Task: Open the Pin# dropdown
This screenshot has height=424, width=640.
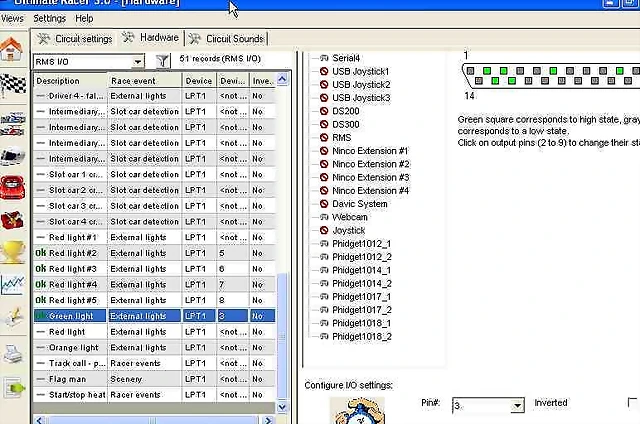Action: [518, 406]
